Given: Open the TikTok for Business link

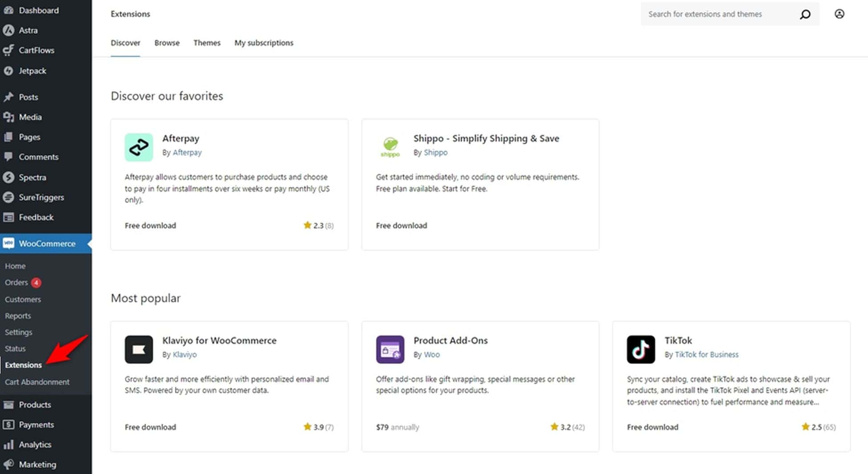Looking at the screenshot, I should pos(706,354).
